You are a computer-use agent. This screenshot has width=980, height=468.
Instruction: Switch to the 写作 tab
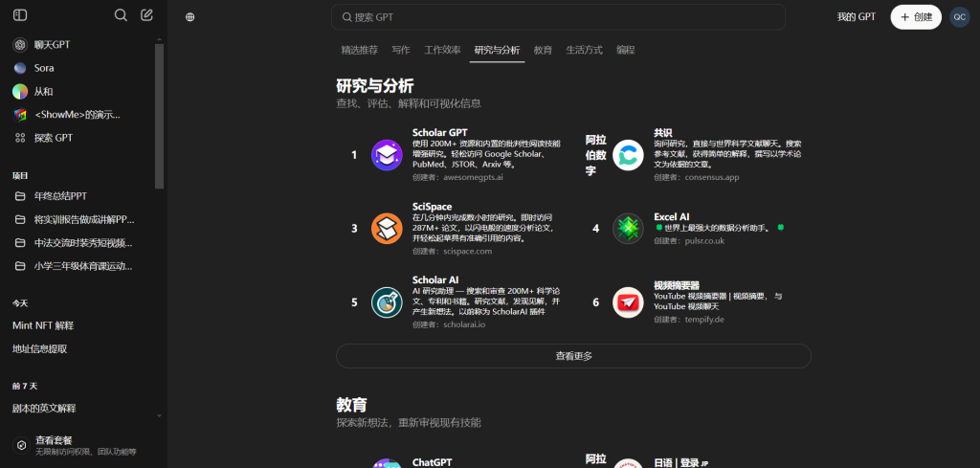[401, 50]
